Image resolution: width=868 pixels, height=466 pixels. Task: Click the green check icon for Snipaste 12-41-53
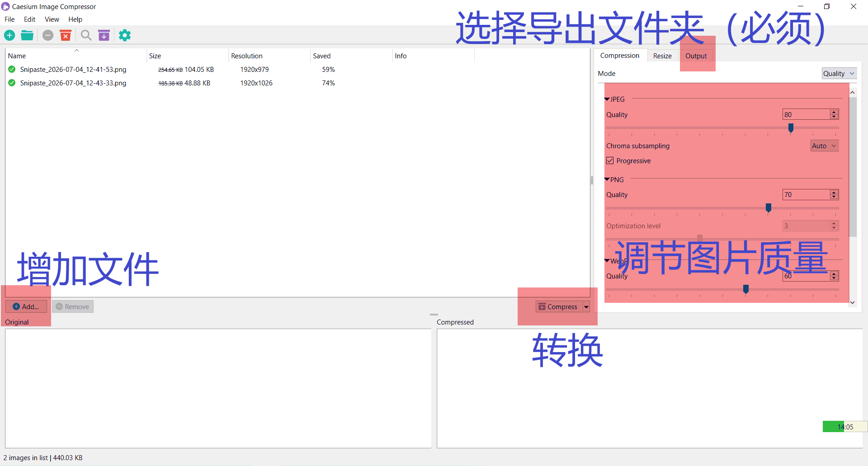click(x=12, y=69)
